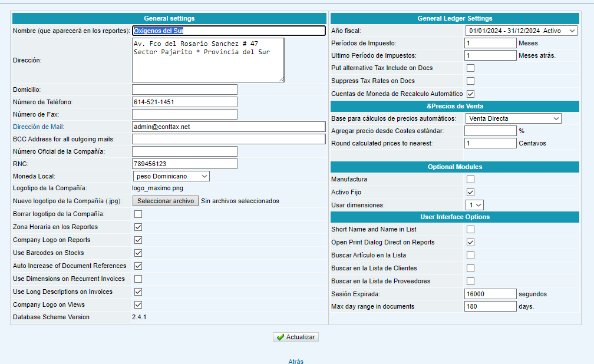The width and height of the screenshot is (594, 364).
Task: Open the Año fiscal dropdown
Action: [522, 31]
